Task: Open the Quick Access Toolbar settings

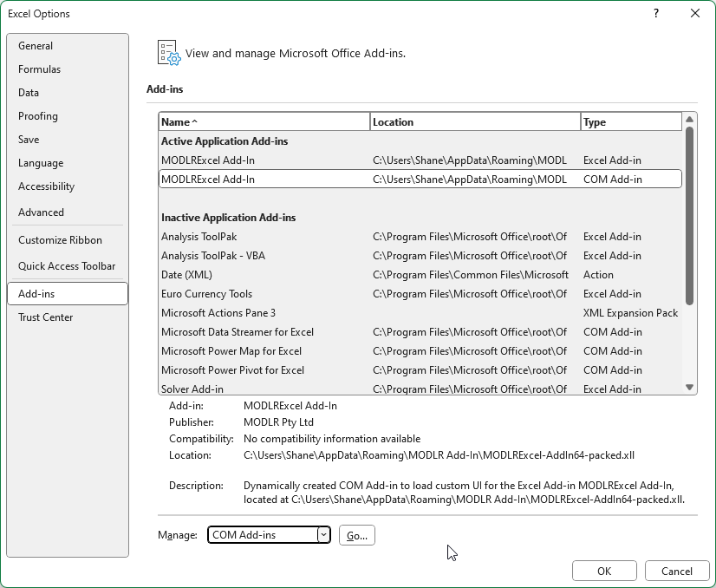Action: (67, 265)
